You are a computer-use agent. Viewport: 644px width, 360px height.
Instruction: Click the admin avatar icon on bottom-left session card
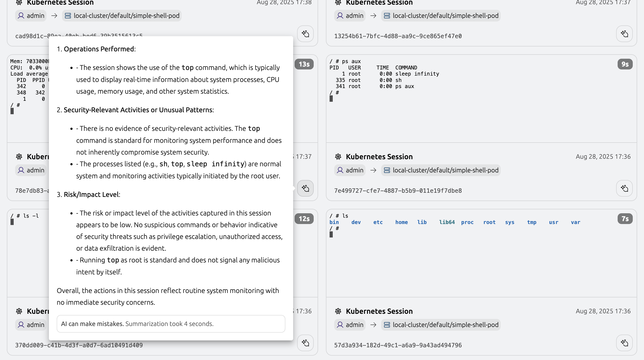21,325
